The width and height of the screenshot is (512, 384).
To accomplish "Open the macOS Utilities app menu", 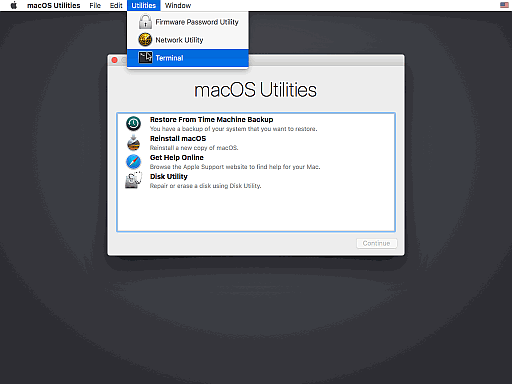I will (x=54, y=5).
